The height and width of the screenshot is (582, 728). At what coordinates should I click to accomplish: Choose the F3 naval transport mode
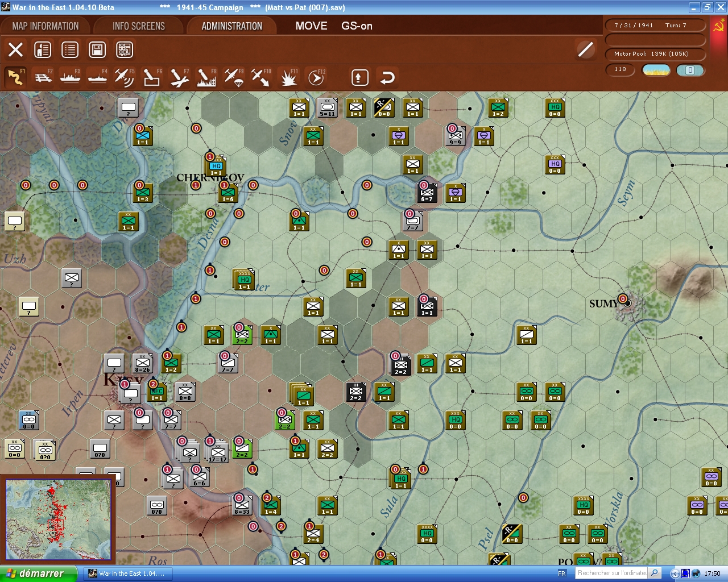[71, 77]
